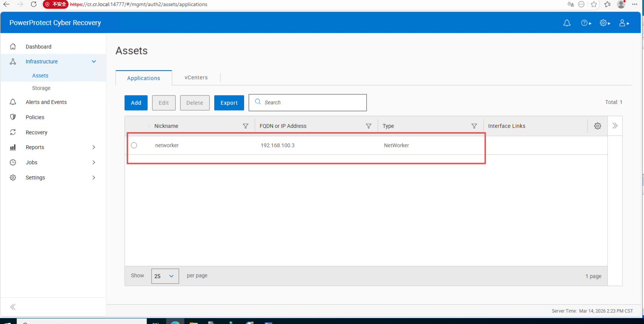Expand the Settings submenu chevron
This screenshot has width=644, height=324.
pyautogui.click(x=94, y=178)
